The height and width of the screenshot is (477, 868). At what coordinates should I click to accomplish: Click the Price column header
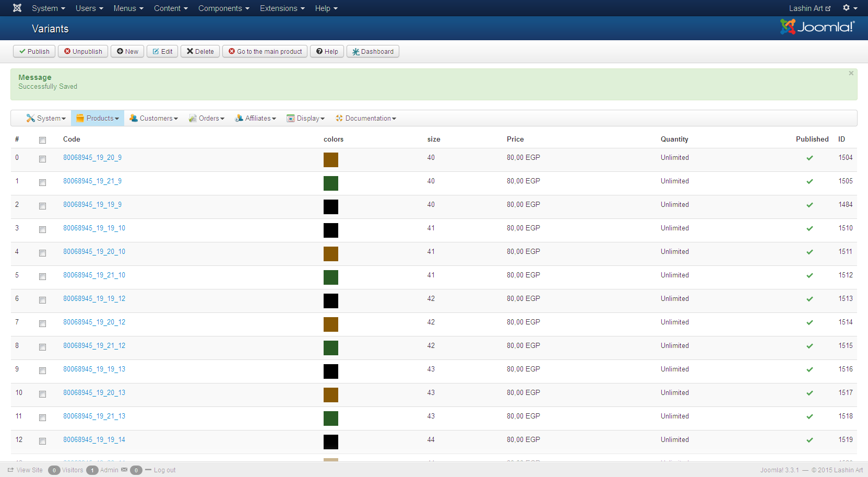pos(515,139)
